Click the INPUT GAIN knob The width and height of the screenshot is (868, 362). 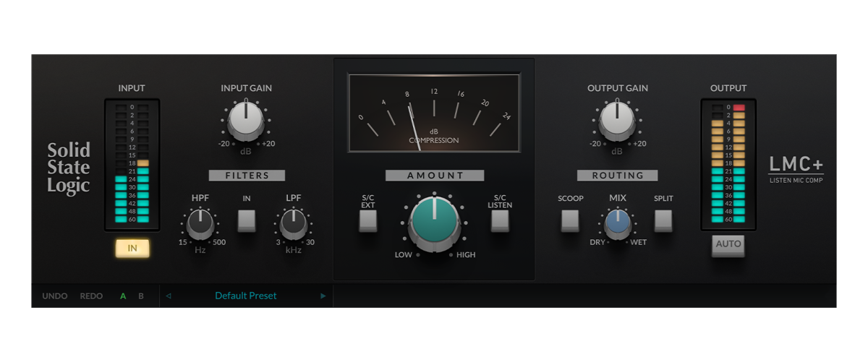click(246, 120)
